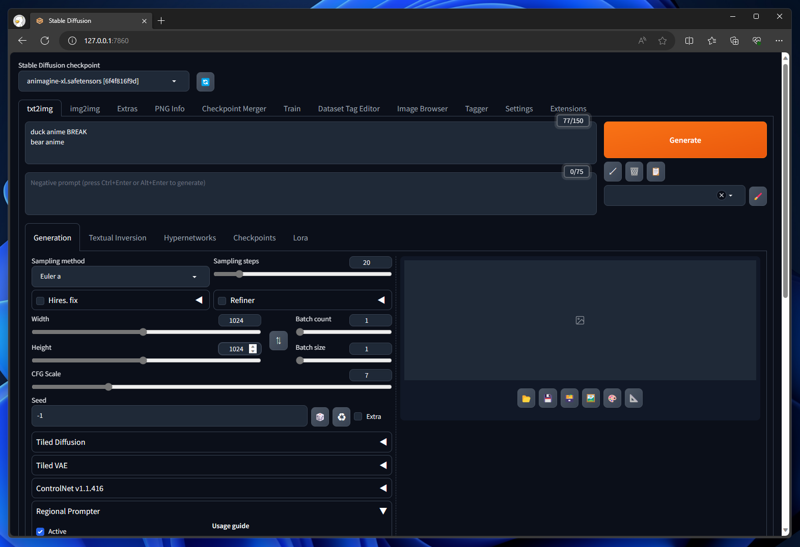
Task: Enable the Refiner checkbox
Action: click(x=222, y=301)
